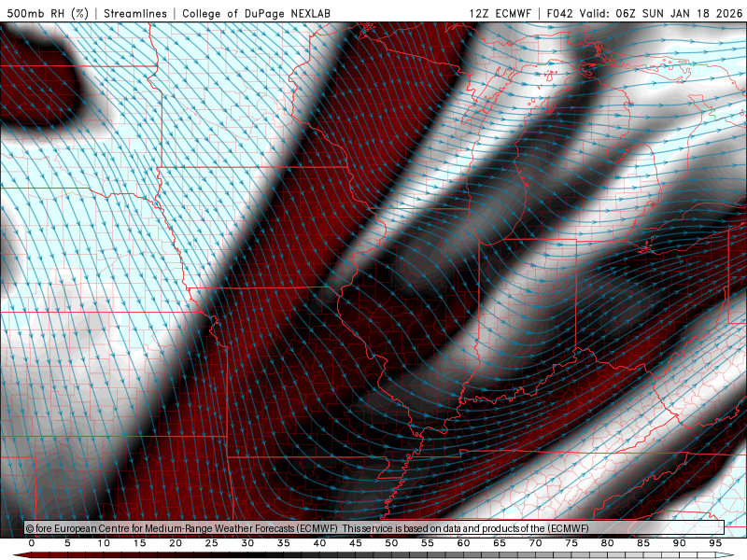Viewport: 747px width, 560px height.
Task: Click the '0' value on color scale
Action: (x=32, y=543)
